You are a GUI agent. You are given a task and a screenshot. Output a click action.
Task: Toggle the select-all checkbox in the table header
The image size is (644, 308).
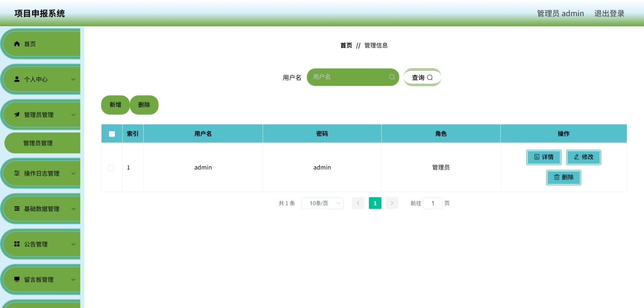[x=112, y=134]
